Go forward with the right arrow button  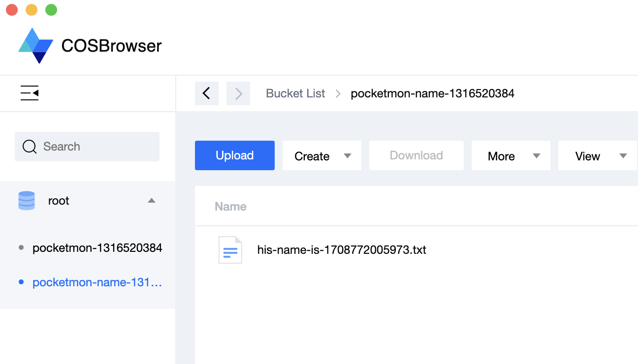[238, 93]
